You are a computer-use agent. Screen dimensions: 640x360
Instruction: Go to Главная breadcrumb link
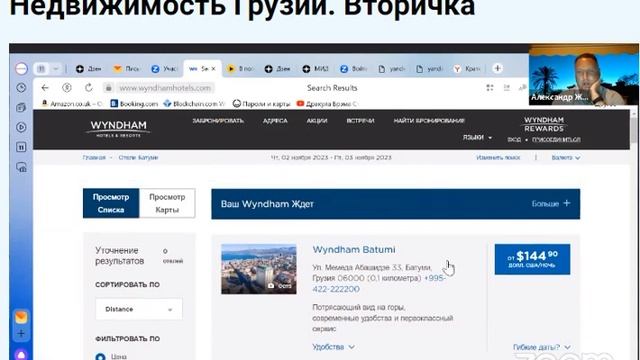tap(94, 158)
